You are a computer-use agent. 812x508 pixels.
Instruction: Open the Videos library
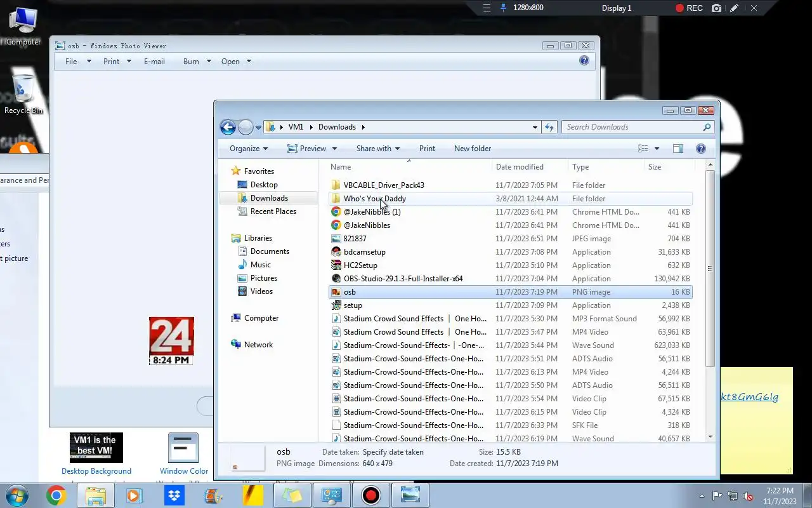pos(261,291)
